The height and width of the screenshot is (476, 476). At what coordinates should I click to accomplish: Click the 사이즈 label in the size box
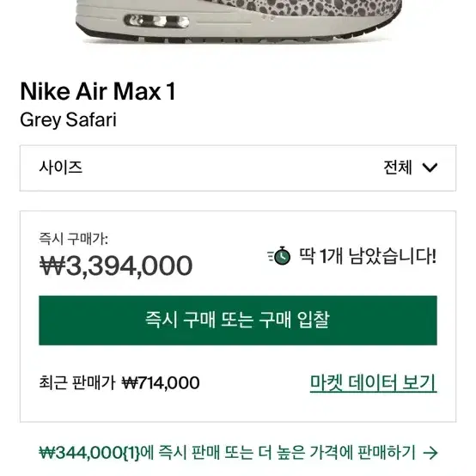61,168
